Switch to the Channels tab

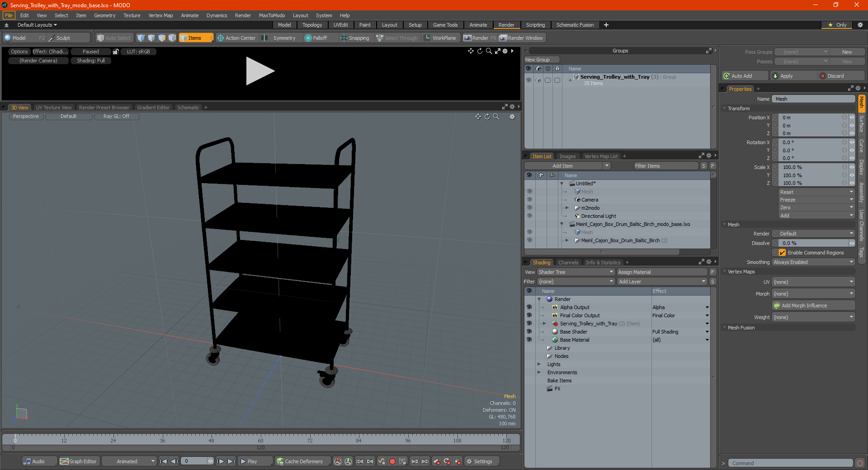568,263
